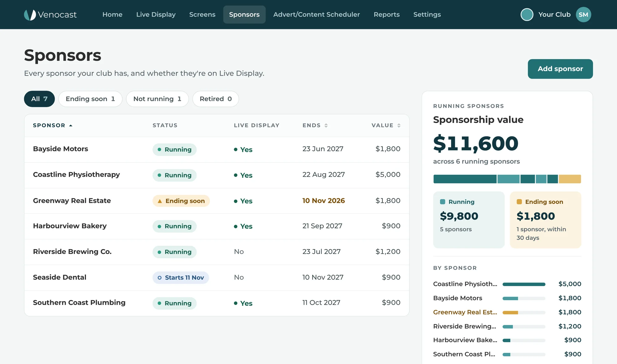Filter by Not running sponsors
Screen dimensions: 617x364
pos(157,99)
